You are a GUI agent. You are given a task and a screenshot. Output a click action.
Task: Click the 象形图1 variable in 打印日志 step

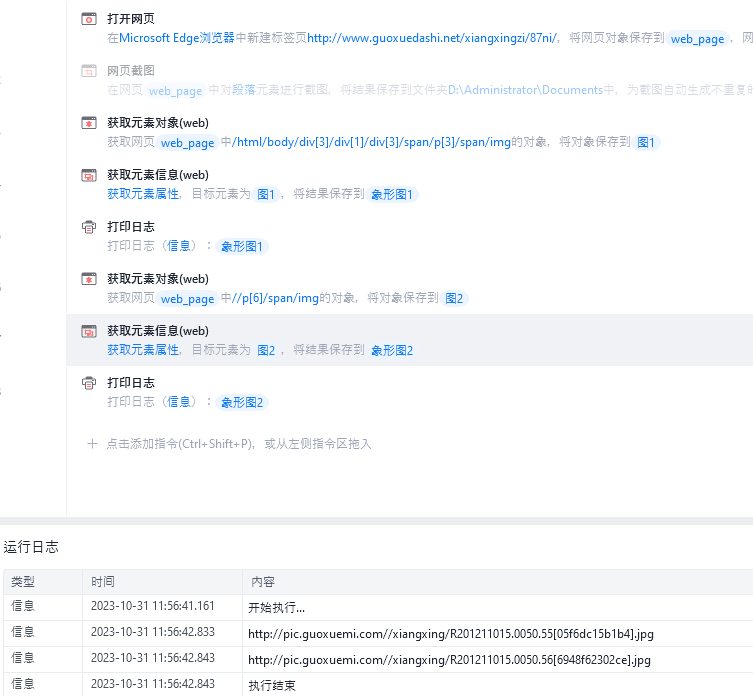coord(242,247)
